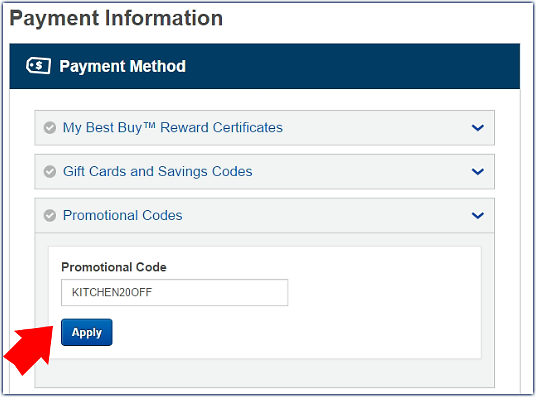Open My Best Buy Reward Certificates link
The height and width of the screenshot is (397, 536).
(x=173, y=128)
